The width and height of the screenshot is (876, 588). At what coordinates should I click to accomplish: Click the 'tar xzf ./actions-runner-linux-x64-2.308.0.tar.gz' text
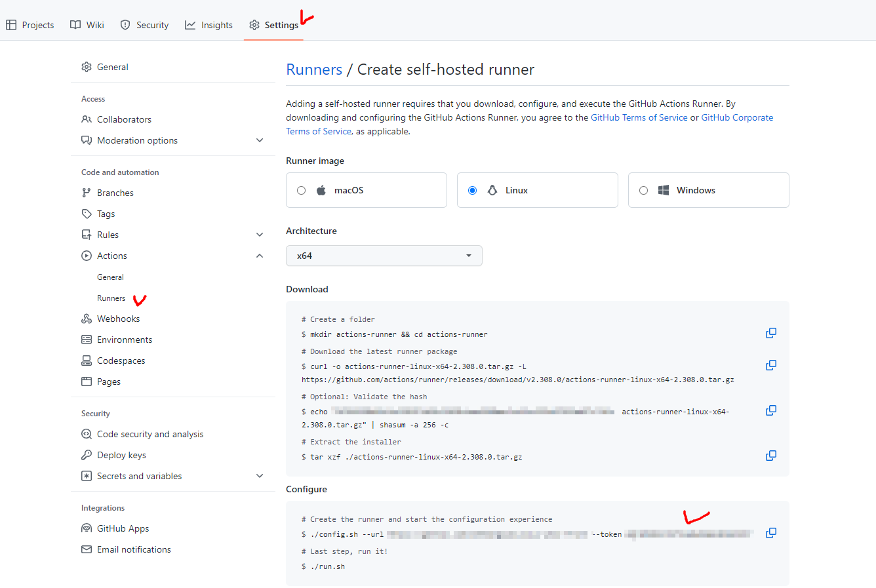coord(416,457)
